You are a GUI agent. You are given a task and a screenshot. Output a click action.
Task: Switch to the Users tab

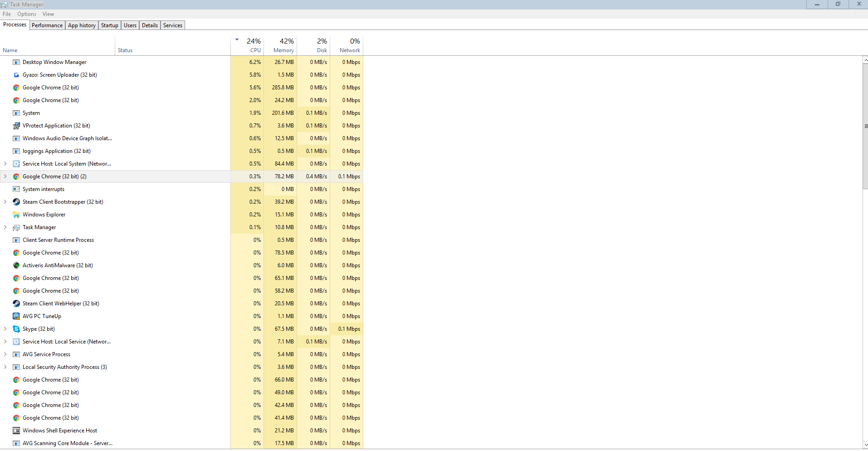(130, 25)
